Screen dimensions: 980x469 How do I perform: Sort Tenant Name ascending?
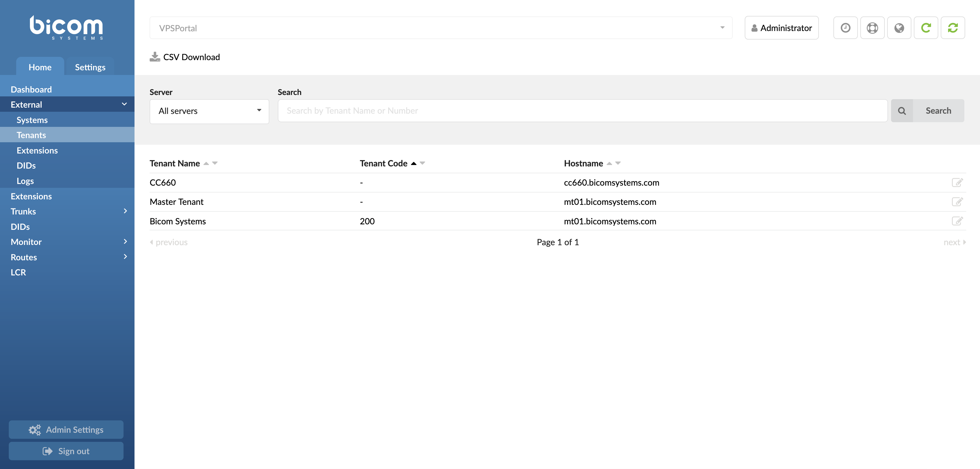206,163
